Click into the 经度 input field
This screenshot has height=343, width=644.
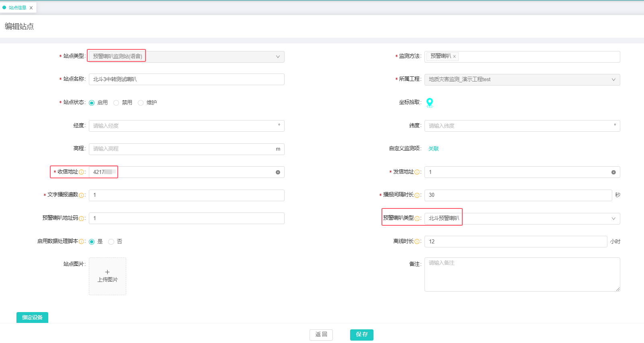[183, 126]
